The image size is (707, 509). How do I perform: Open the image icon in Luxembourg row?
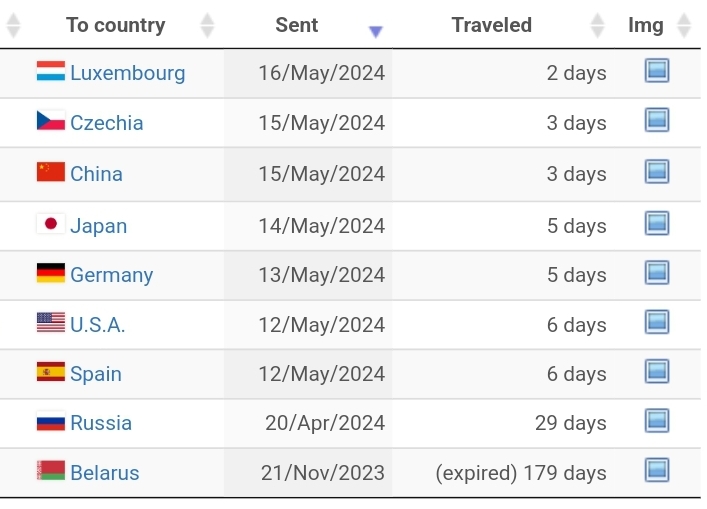point(656,70)
